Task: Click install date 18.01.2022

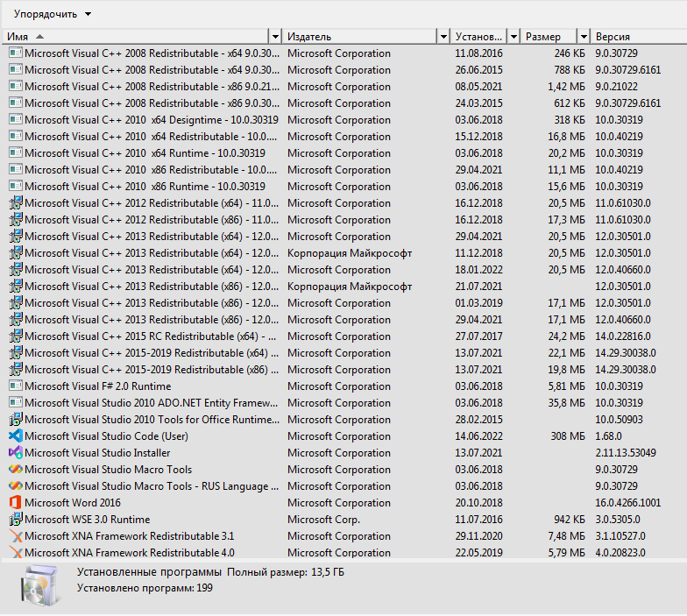Action: (x=478, y=270)
